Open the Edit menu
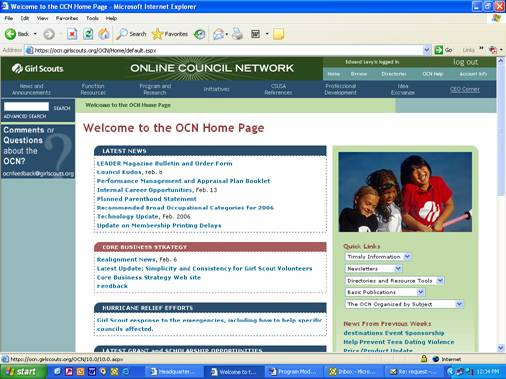The image size is (506, 379). click(25, 18)
